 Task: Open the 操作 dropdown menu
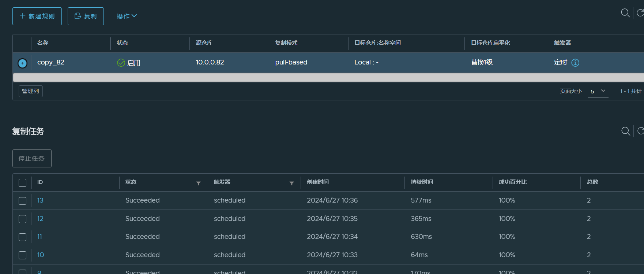coord(127,16)
